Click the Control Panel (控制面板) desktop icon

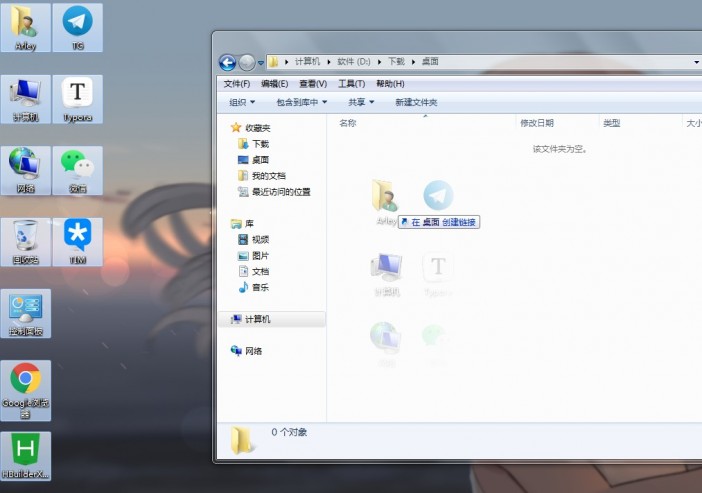coord(26,310)
